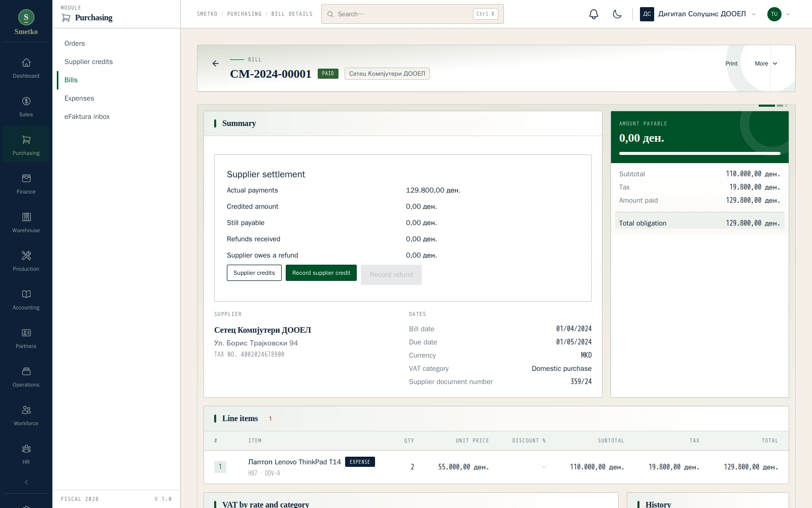Screen dimensions: 812x508
Task: Click the Лаптоп Lenovo ThinkPad T14 line item
Action: click(294, 462)
